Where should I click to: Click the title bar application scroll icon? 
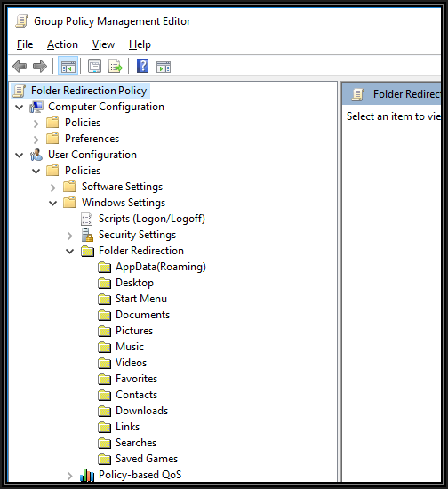(22, 21)
